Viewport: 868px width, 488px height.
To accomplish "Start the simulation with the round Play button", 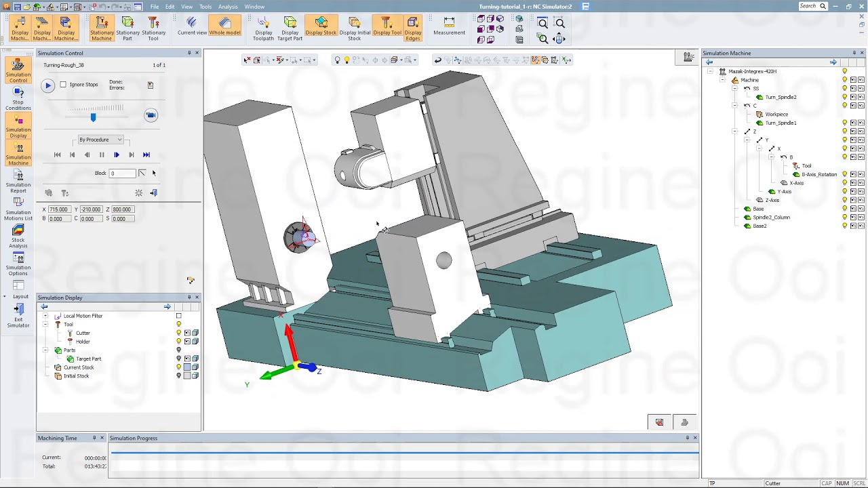I will tap(48, 85).
